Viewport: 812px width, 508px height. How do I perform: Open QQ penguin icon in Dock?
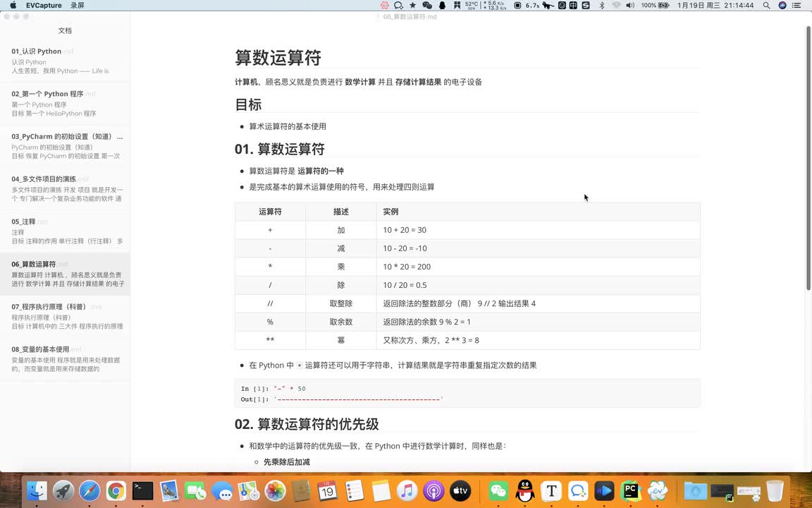[524, 490]
